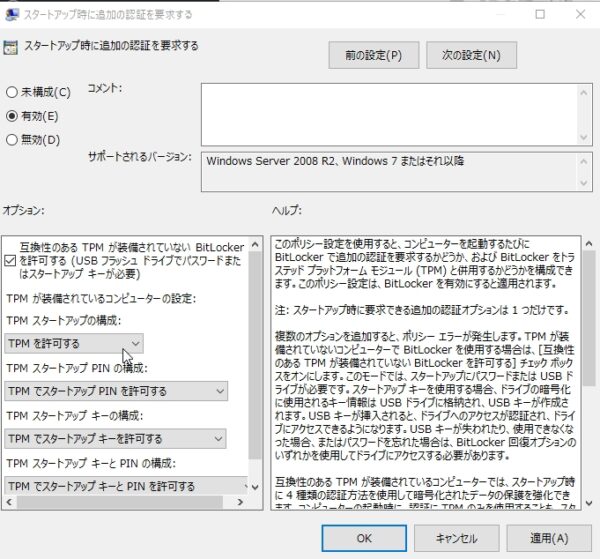Click the supported version box scroll up arrow
The height and width of the screenshot is (559, 600).
coord(584,161)
